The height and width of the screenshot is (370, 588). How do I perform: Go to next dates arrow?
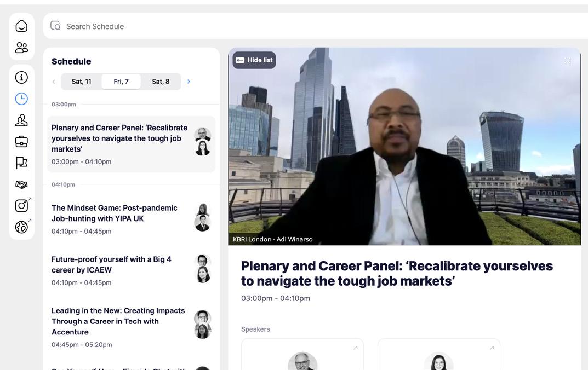pyautogui.click(x=189, y=82)
